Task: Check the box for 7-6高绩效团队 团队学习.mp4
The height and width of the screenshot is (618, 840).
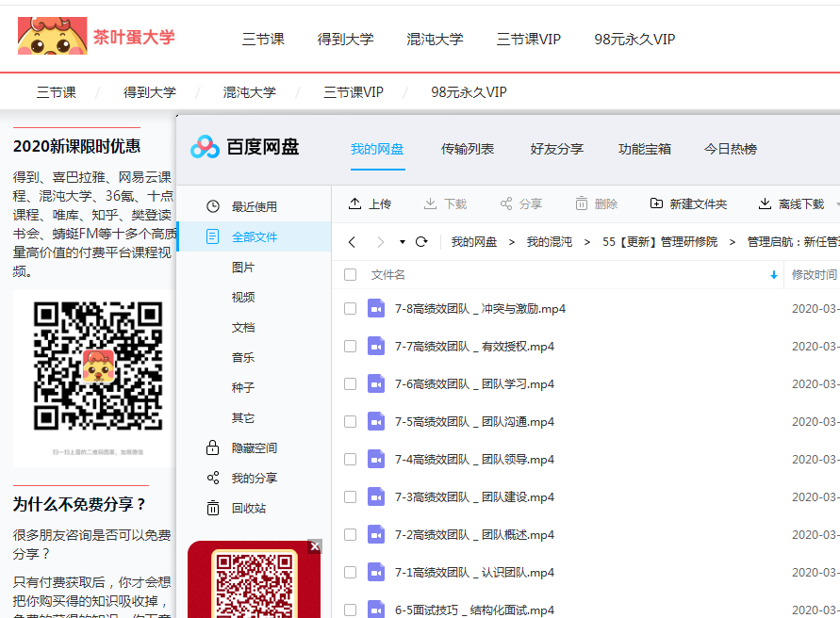Action: tap(351, 384)
